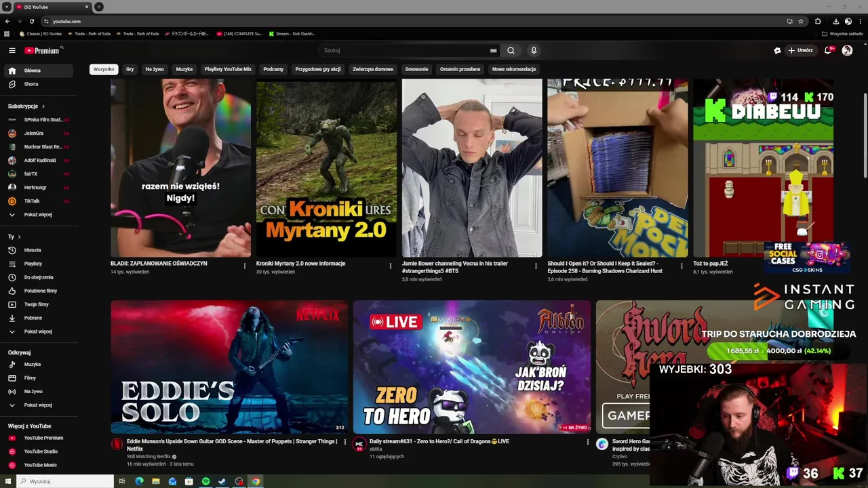Open File Explorer from the taskbar

156,481
